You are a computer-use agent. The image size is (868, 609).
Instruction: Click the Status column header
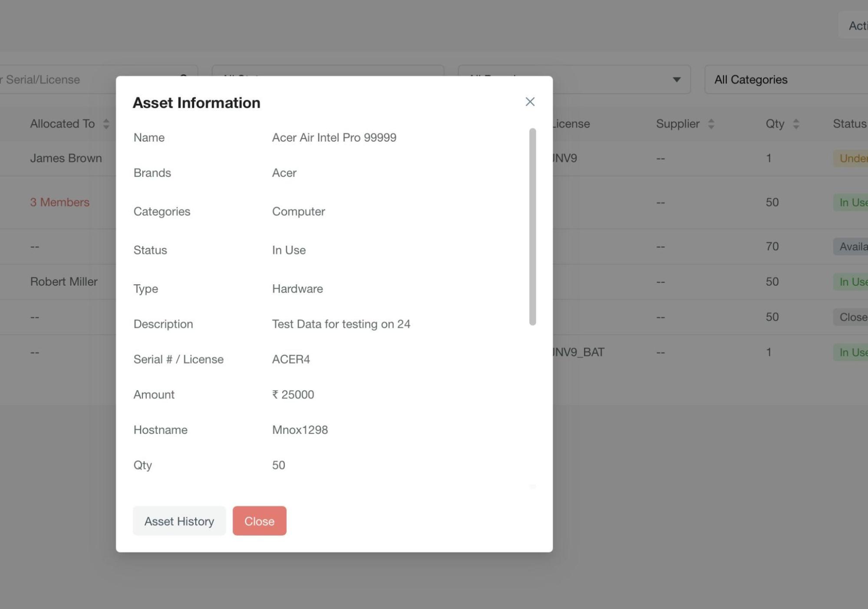pyautogui.click(x=849, y=124)
